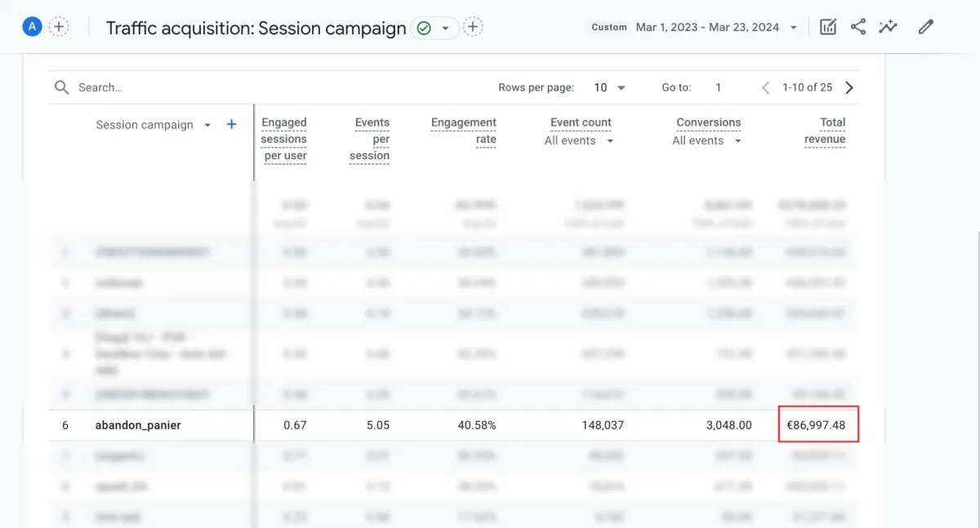Toggle the green report status check
This screenshot has height=528, width=980.
click(x=424, y=28)
